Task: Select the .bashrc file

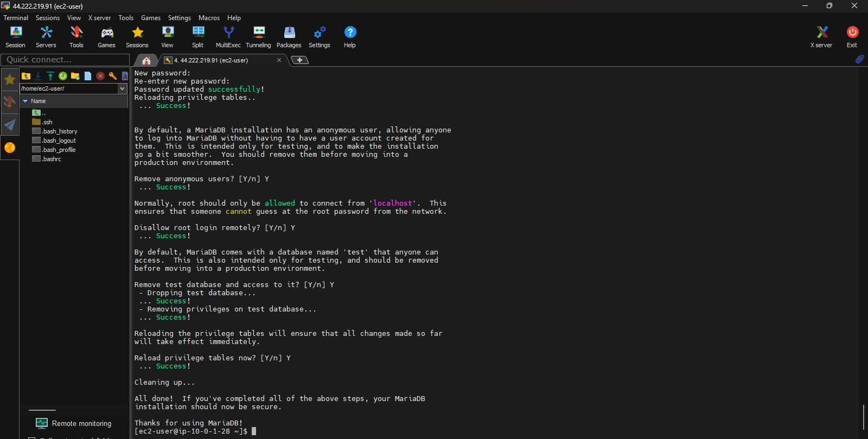Action: 47,159
